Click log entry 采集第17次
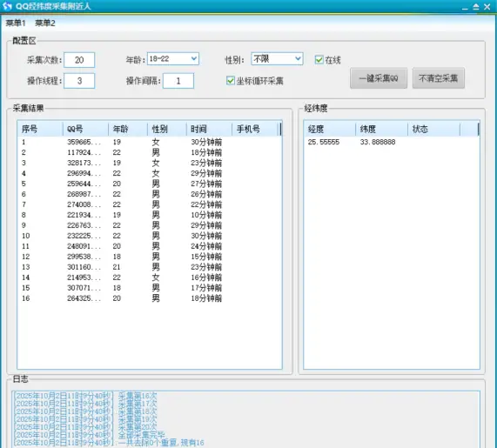The width and height of the screenshot is (497, 448). click(138, 404)
